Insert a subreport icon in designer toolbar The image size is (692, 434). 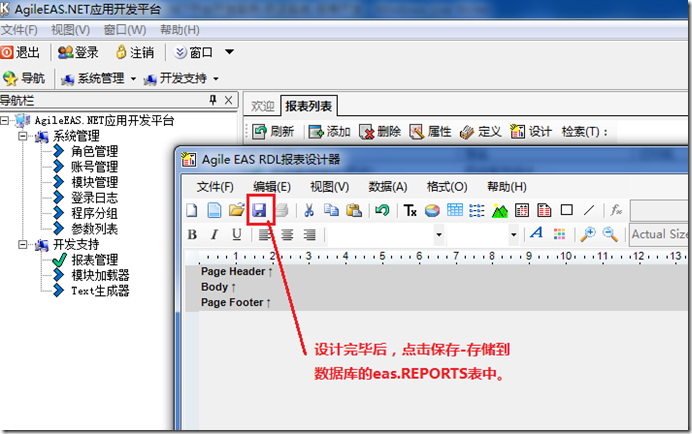pos(544,210)
